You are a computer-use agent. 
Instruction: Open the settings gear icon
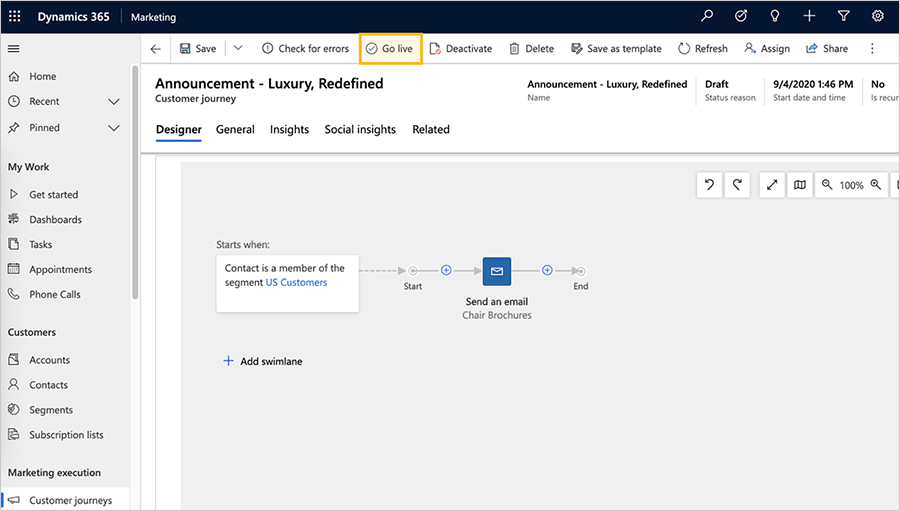[x=878, y=16]
